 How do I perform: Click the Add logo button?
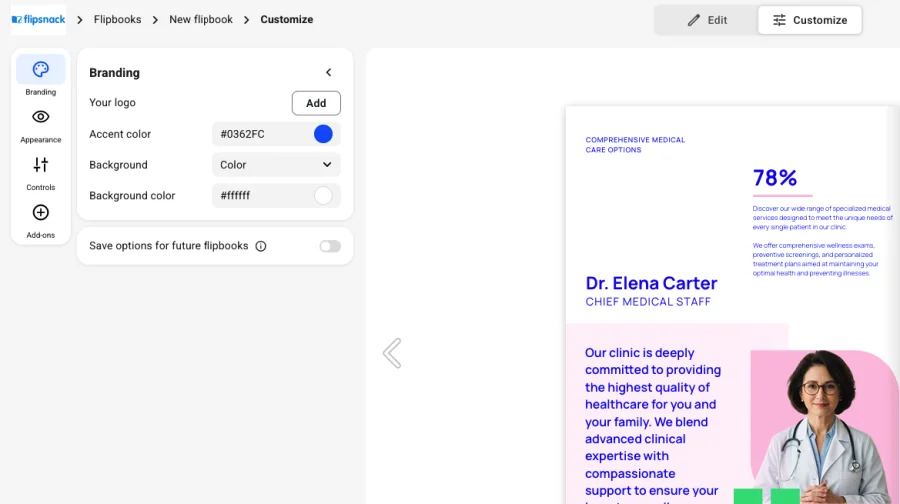pyautogui.click(x=316, y=103)
